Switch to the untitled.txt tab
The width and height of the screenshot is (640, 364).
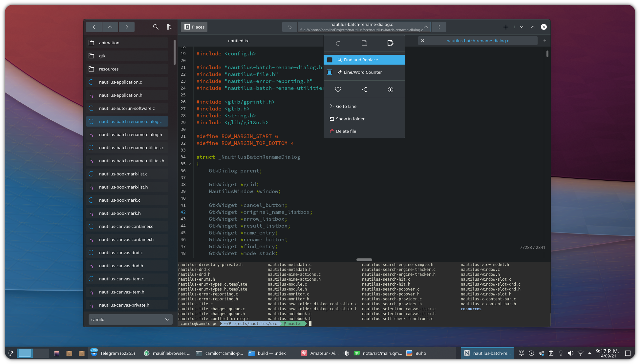239,41
